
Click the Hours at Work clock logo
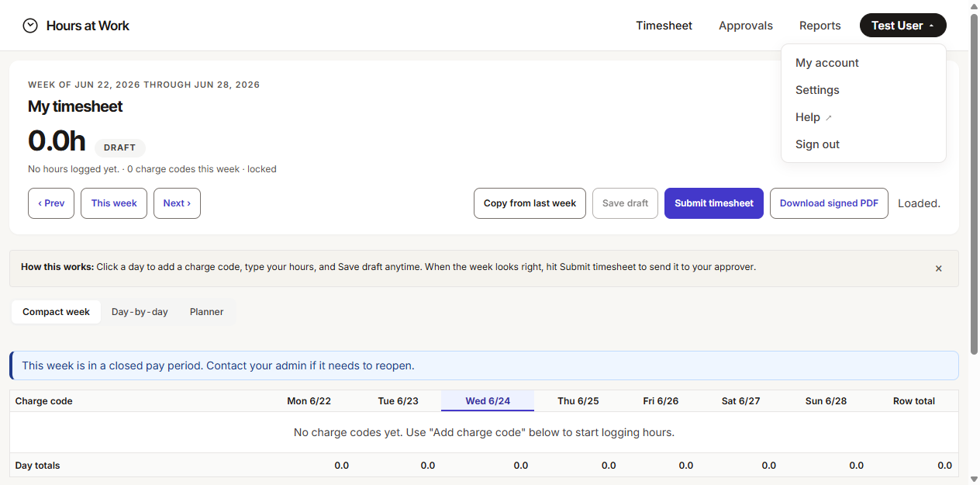tap(30, 26)
